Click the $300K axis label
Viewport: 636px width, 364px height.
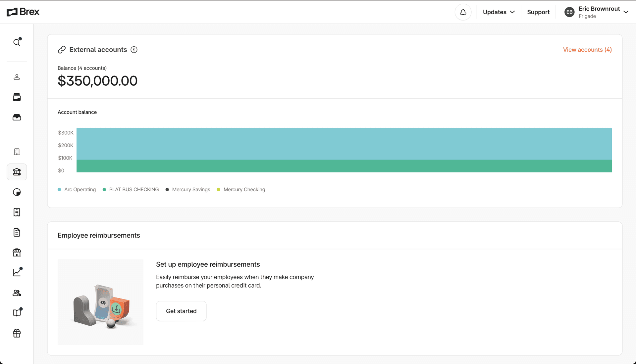(x=66, y=133)
